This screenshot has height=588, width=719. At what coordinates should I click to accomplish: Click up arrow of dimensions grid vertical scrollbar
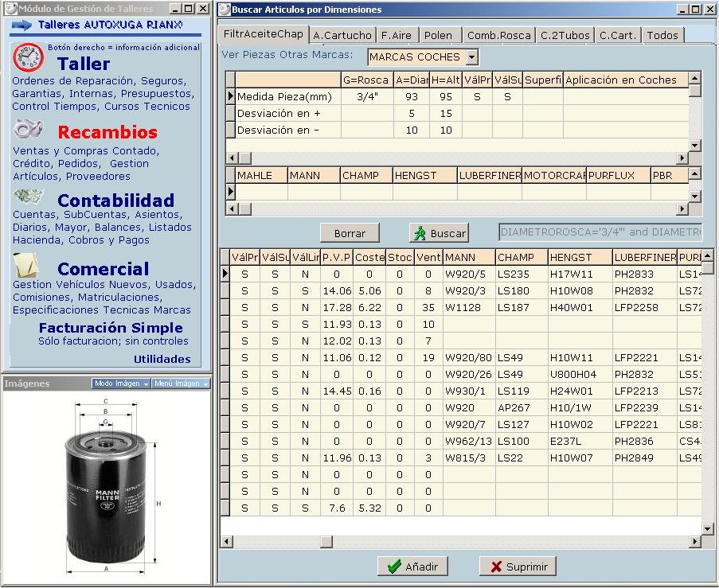pyautogui.click(x=694, y=78)
